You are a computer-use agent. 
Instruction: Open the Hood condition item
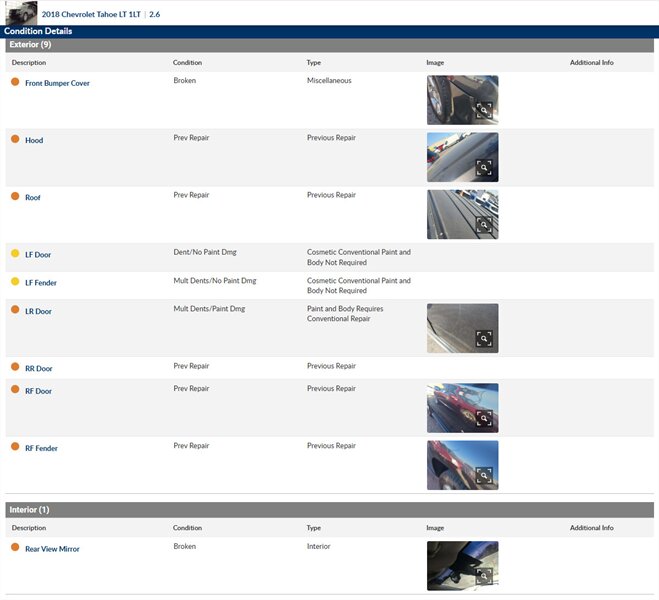tap(34, 140)
